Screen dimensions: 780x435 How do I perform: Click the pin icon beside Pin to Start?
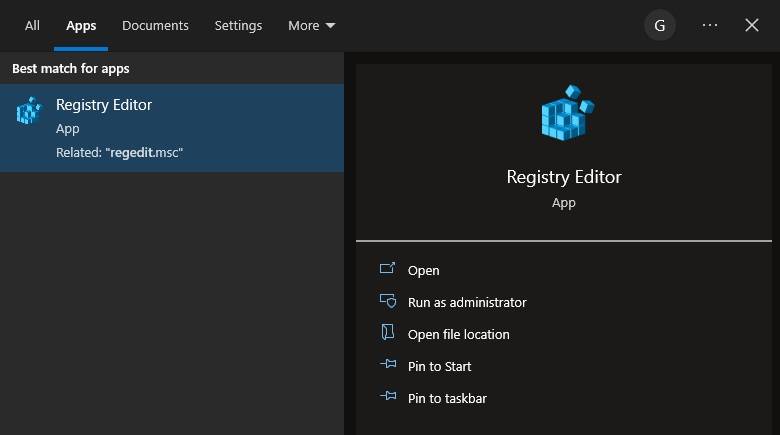point(388,366)
